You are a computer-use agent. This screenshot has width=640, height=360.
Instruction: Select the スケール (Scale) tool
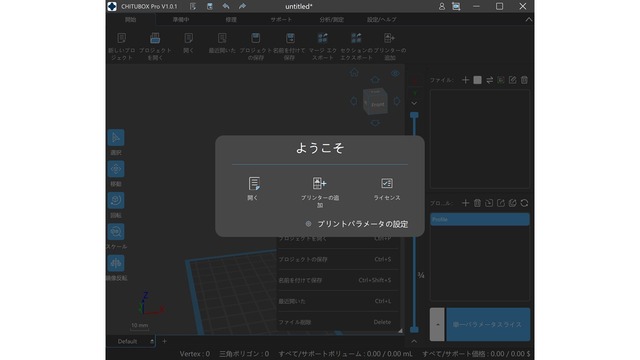click(116, 232)
